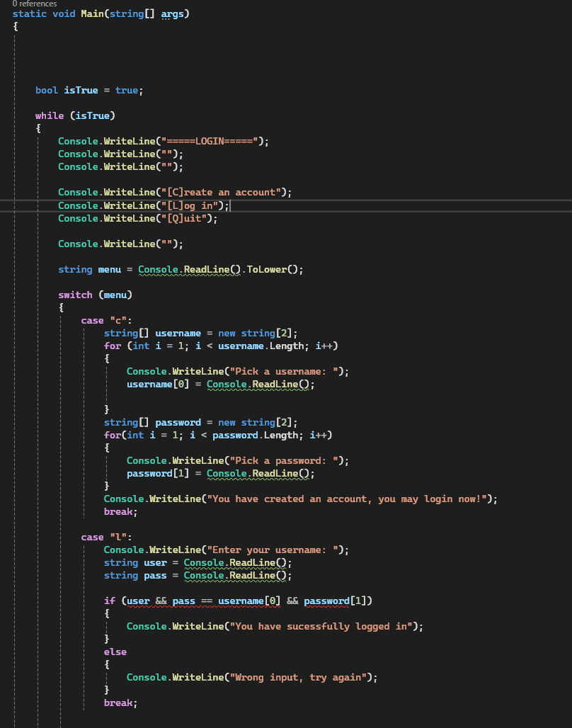The width and height of the screenshot is (572, 728).
Task: Click the else keyword
Action: click(x=115, y=652)
